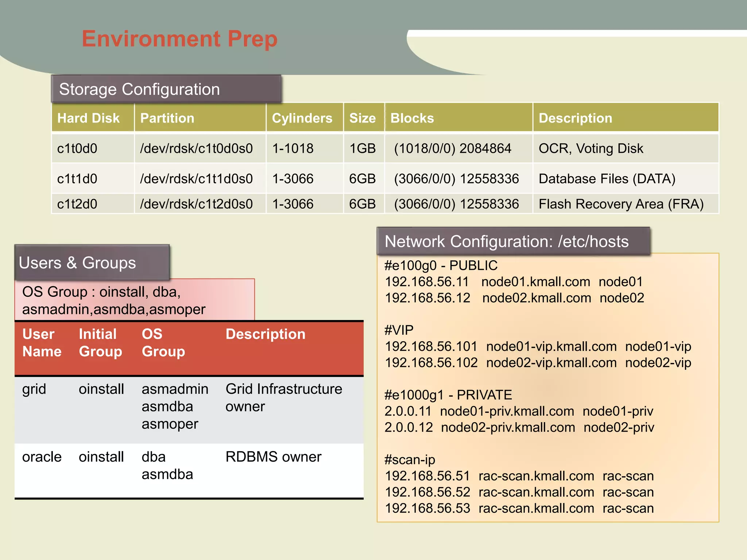Click the #e1000g1 - PRIVATE comment line

448,395
